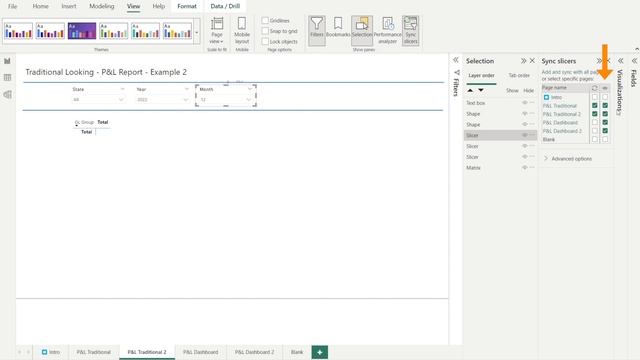Viewport: 640px width, 360px height.
Task: Enable the Gridlines checkbox
Action: tap(265, 20)
